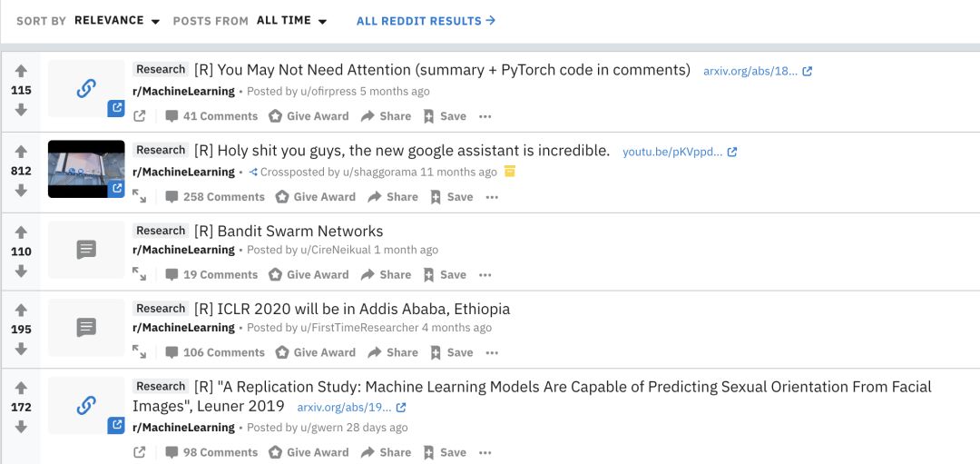Downvote the ICLR 2020 Addis Ababa post

[x=21, y=349]
